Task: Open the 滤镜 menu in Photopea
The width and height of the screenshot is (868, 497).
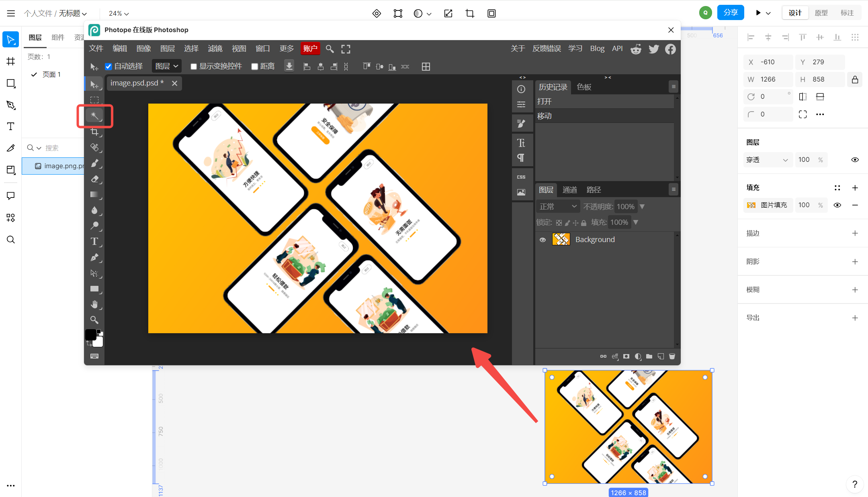Action: point(215,49)
